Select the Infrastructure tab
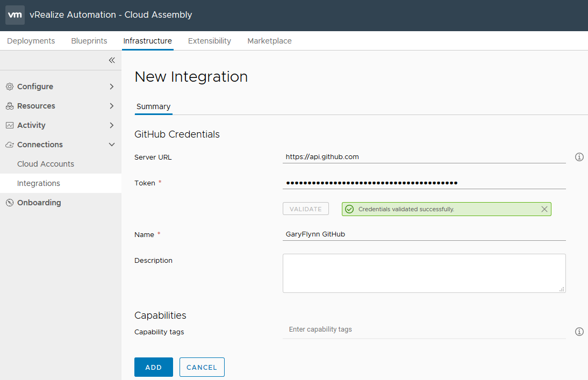 point(148,41)
